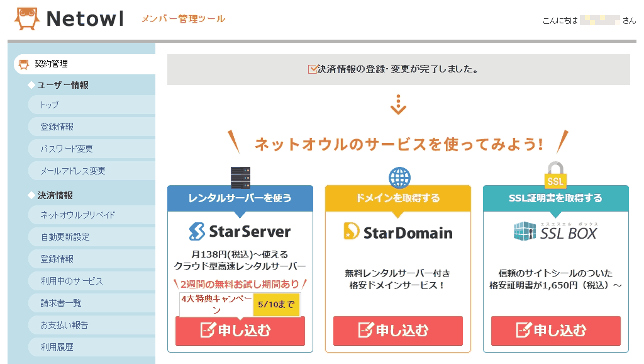
Task: Open 登録情報 under 決済情報
Action: point(92,259)
